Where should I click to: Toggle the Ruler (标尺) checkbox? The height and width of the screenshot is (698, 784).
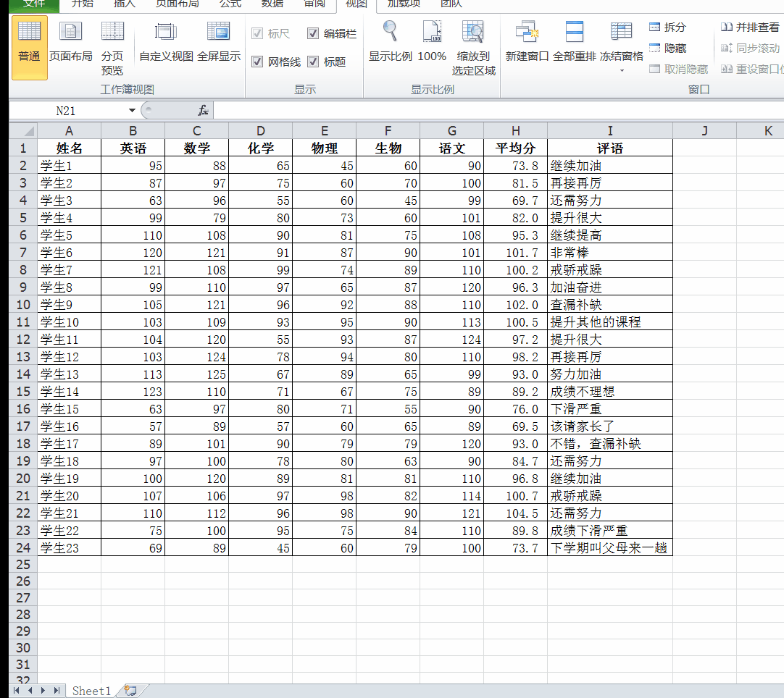[257, 33]
